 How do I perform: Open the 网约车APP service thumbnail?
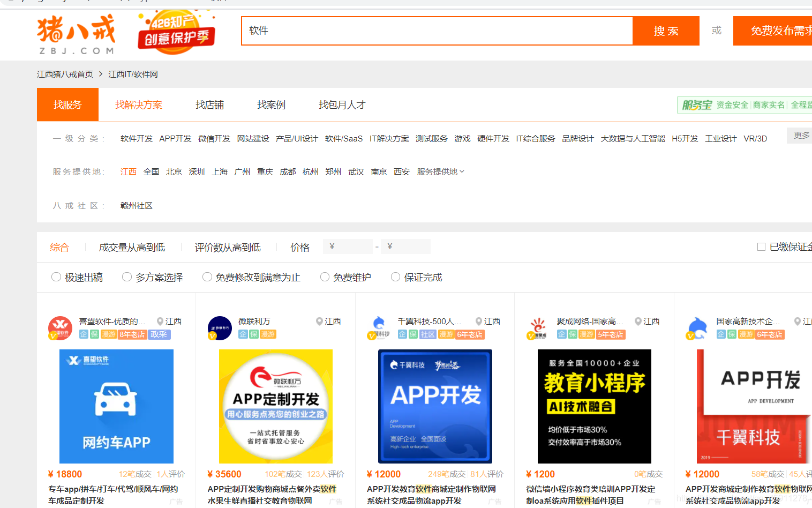click(x=116, y=406)
